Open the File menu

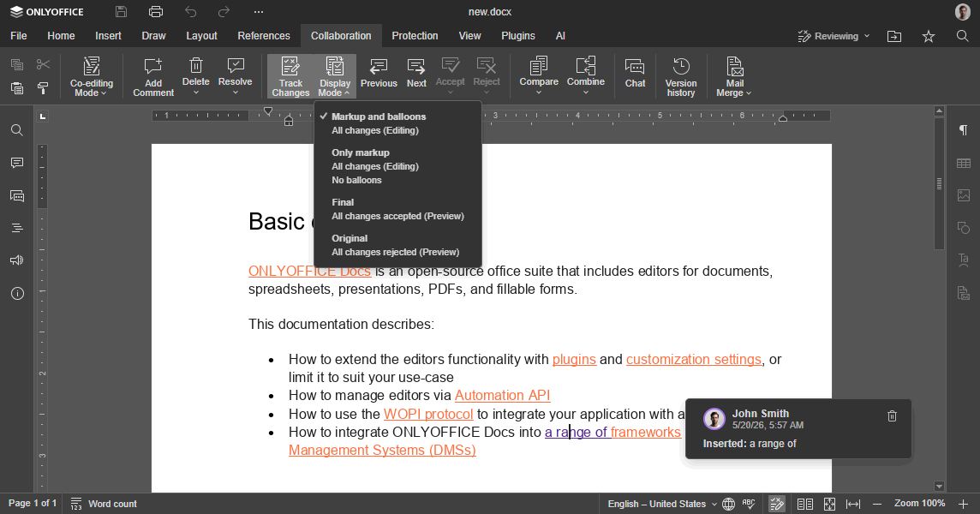click(19, 36)
